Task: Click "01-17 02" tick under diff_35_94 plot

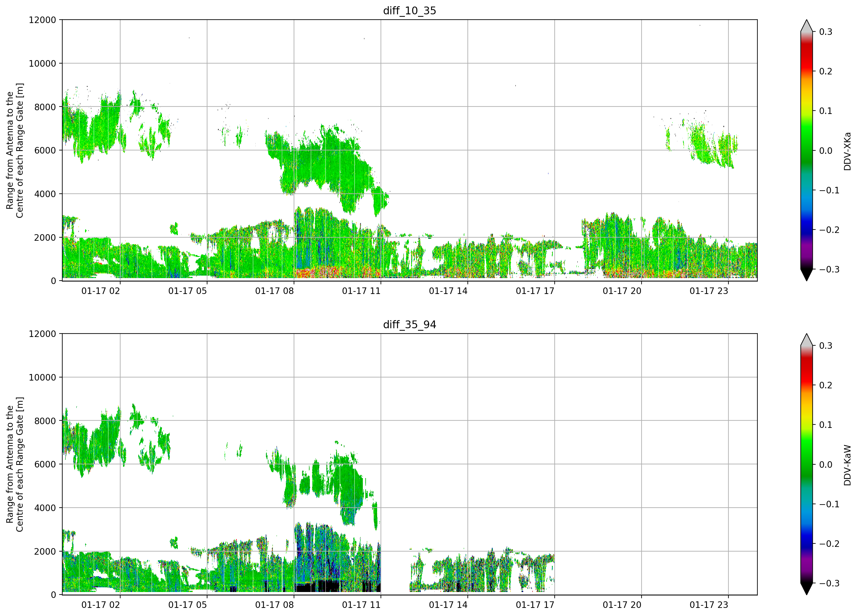Action: click(101, 605)
